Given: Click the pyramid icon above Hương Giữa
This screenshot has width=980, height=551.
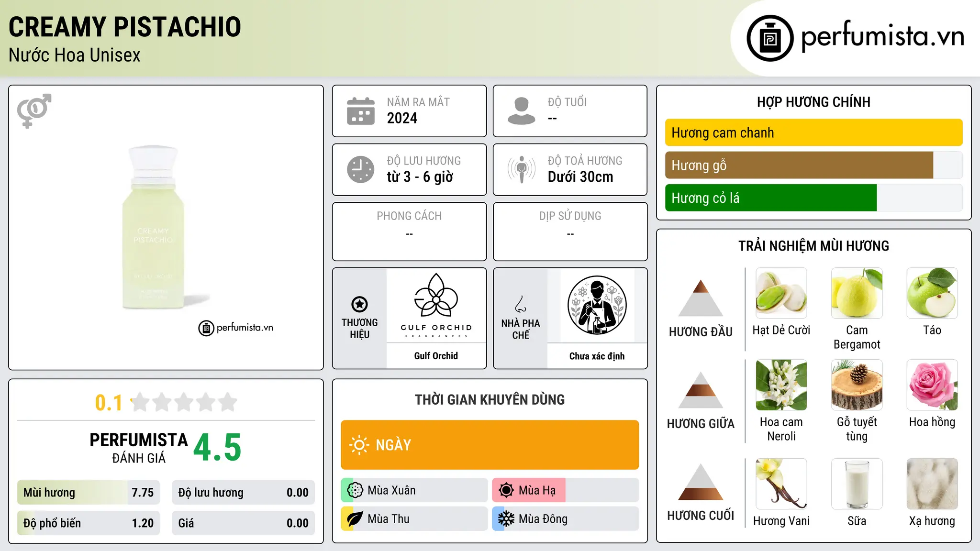Looking at the screenshot, I should (701, 390).
